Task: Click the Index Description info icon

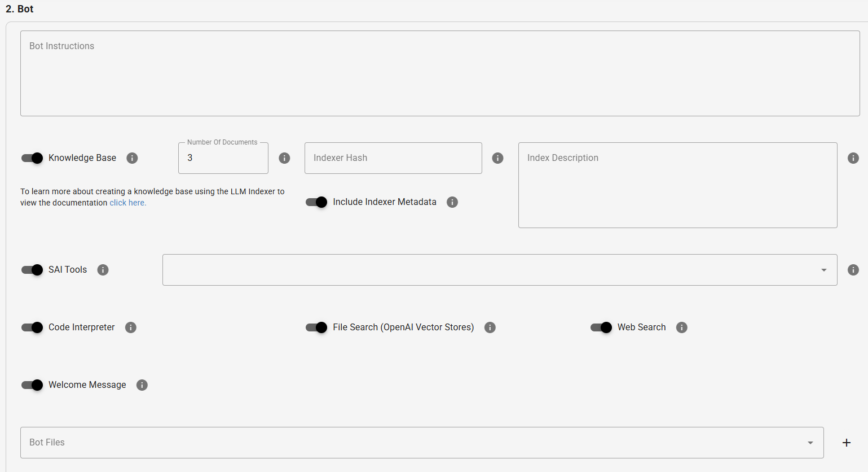Action: (x=853, y=158)
